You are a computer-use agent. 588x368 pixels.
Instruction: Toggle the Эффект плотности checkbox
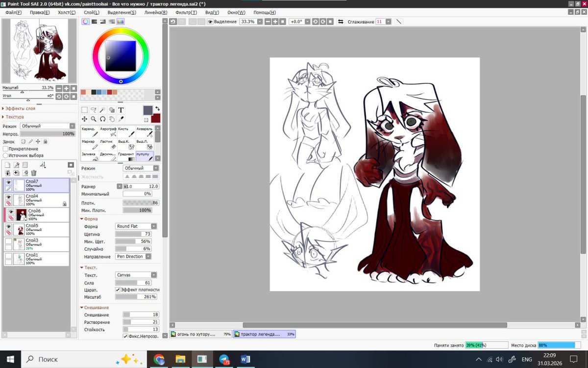118,290
